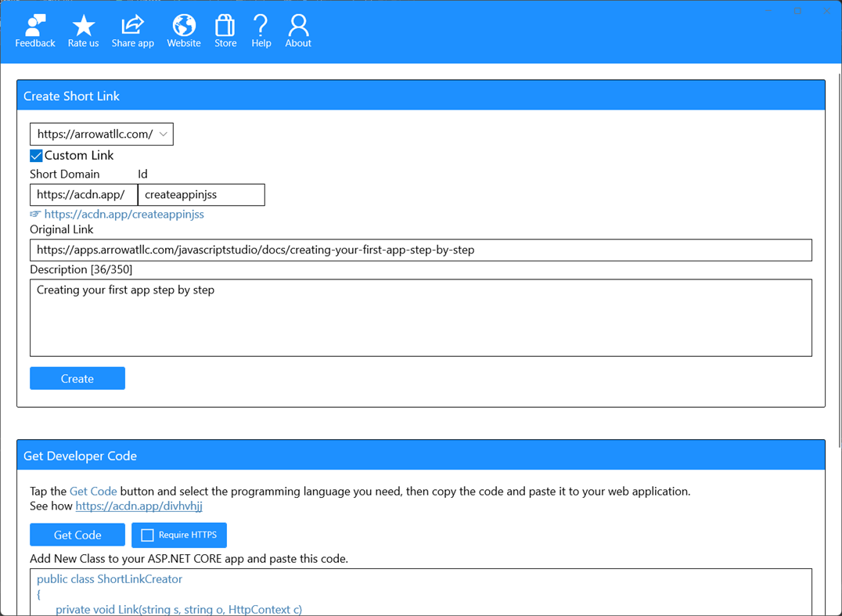Open the acdn.app/createappinjss short link
The width and height of the screenshot is (842, 616).
(124, 214)
